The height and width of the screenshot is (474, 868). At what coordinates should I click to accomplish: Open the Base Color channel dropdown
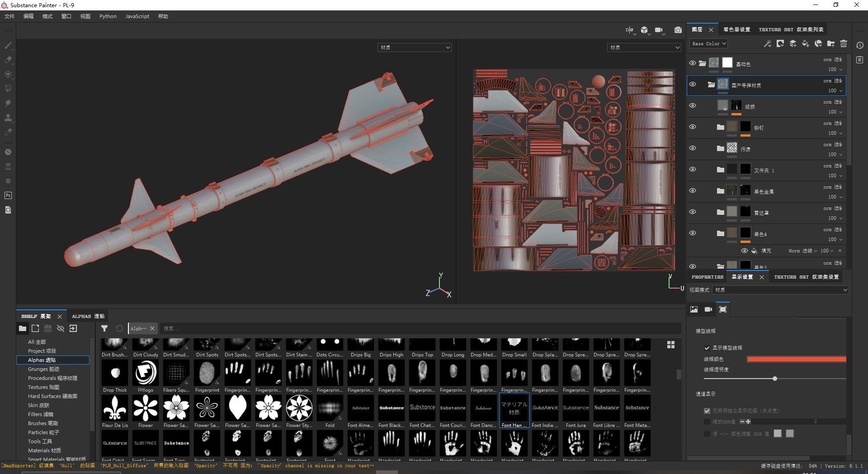click(x=708, y=43)
